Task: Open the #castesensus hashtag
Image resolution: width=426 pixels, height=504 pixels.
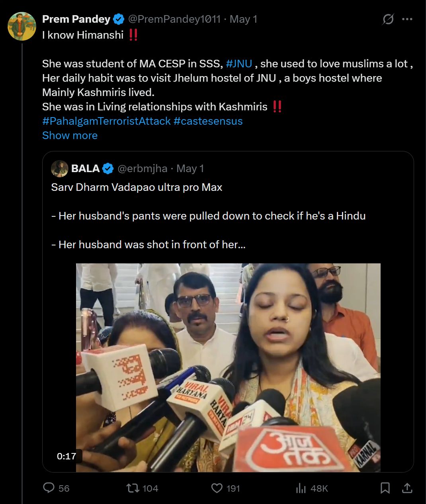Action: pos(208,121)
